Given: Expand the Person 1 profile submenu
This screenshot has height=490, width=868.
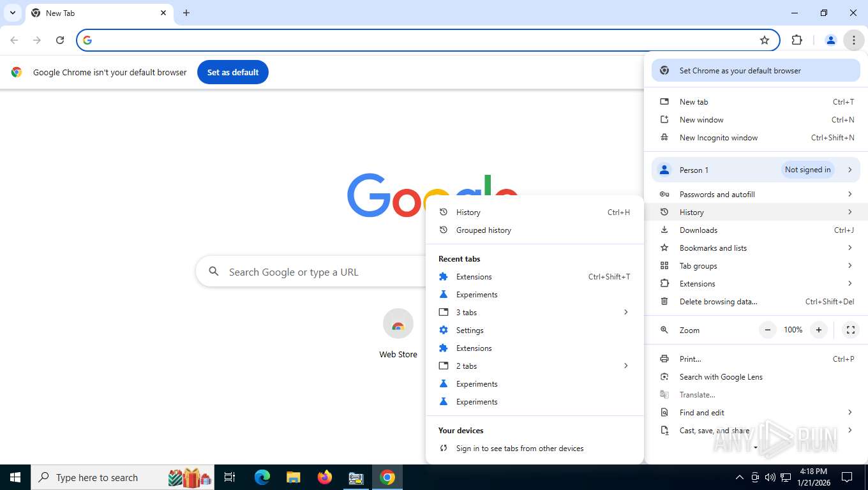Looking at the screenshot, I should point(756,170).
